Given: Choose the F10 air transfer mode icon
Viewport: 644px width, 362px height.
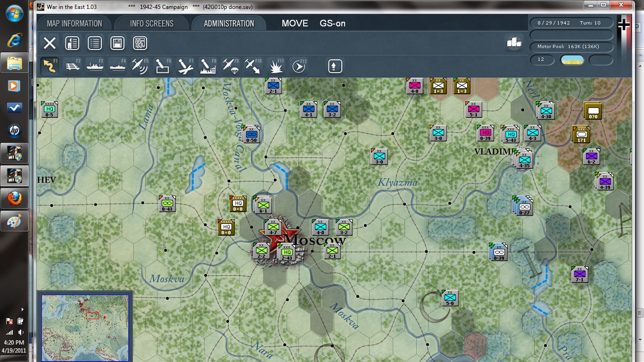Looking at the screenshot, I should [x=253, y=66].
